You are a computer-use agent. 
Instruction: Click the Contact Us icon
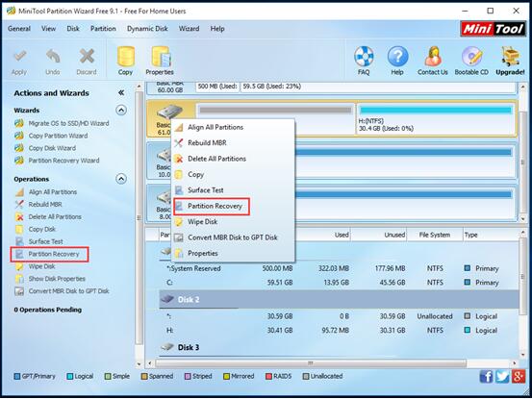click(433, 62)
